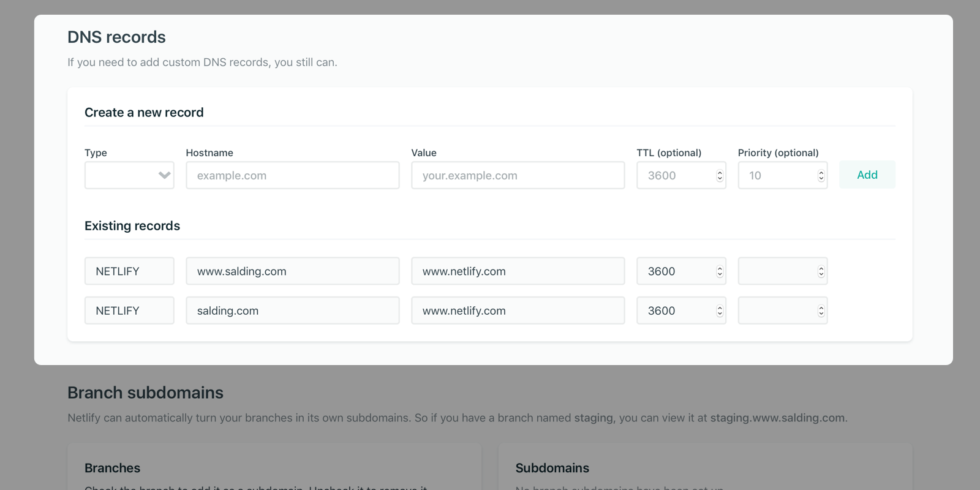Click the first record's www.netlify.com value
This screenshot has width=980, height=490.
coord(518,271)
